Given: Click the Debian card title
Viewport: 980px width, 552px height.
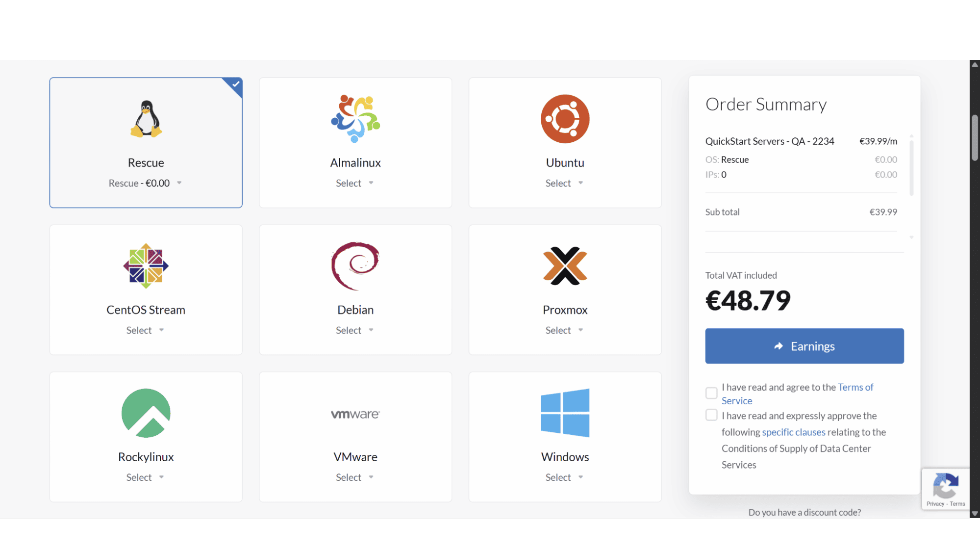Looking at the screenshot, I should tap(355, 310).
